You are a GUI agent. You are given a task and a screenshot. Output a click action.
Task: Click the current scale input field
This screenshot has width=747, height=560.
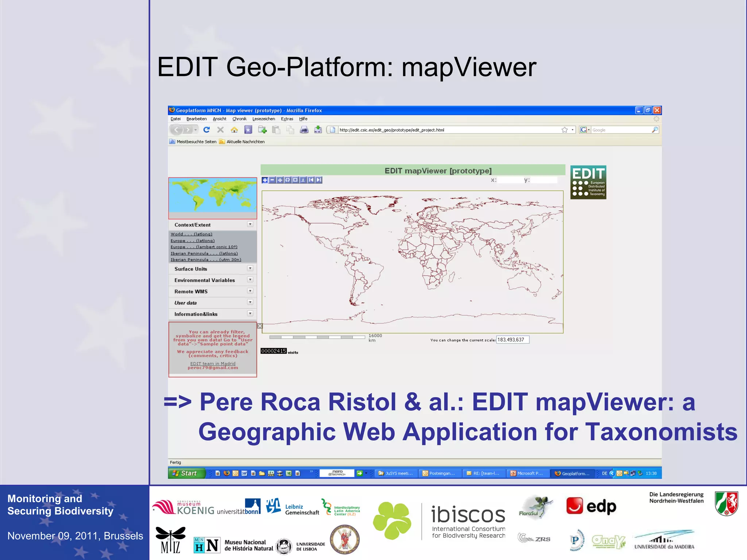512,340
